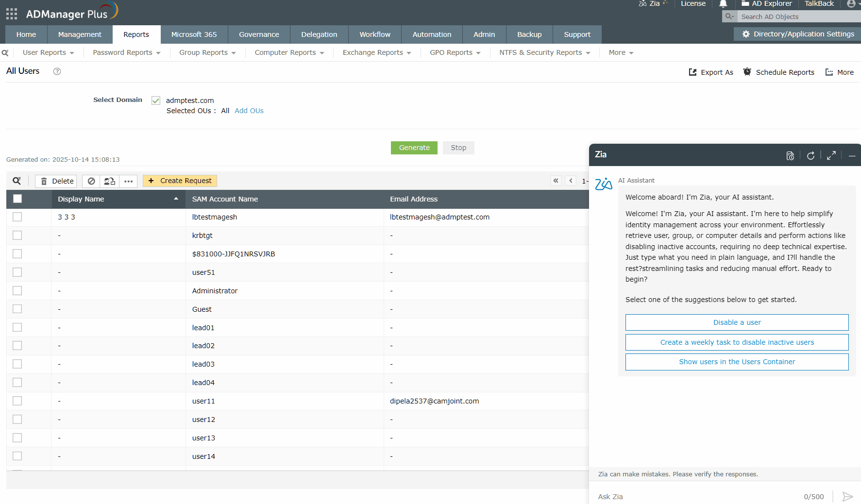The image size is (861, 504).
Task: Open the app launcher grid icon
Action: [x=12, y=14]
